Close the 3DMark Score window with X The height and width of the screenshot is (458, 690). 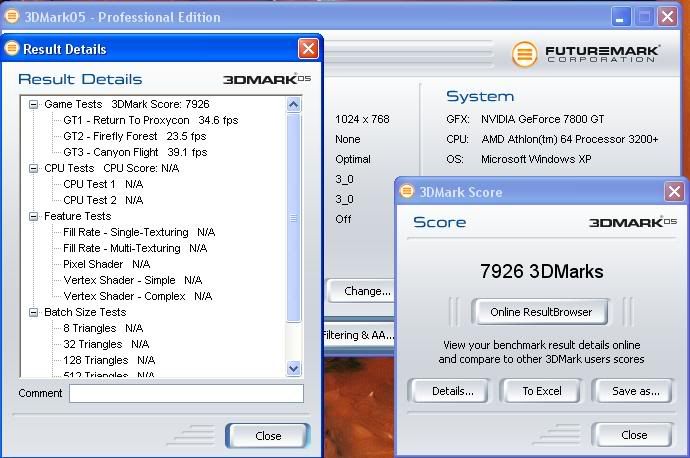(x=674, y=192)
